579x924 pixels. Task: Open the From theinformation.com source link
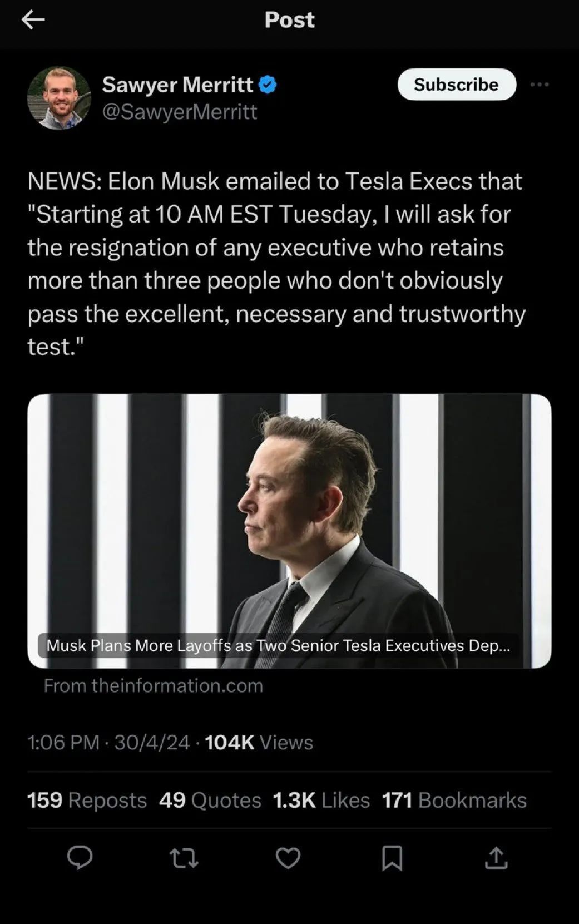(153, 685)
